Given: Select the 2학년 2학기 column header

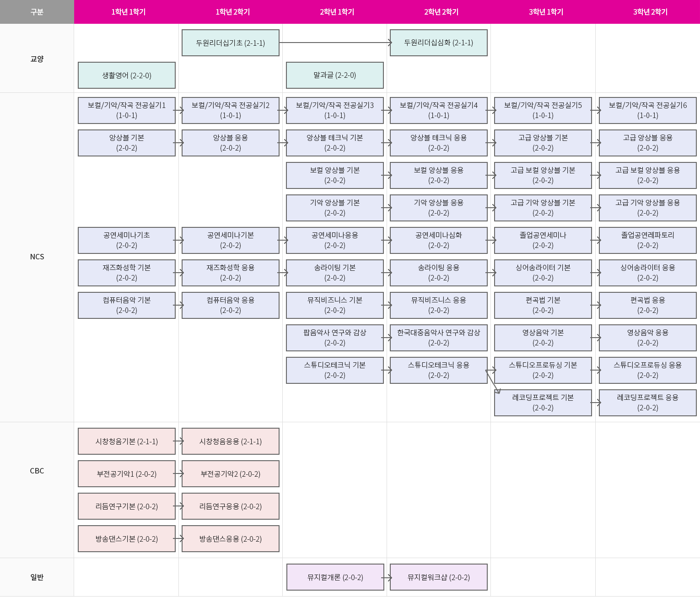Looking at the screenshot, I should pyautogui.click(x=442, y=12).
